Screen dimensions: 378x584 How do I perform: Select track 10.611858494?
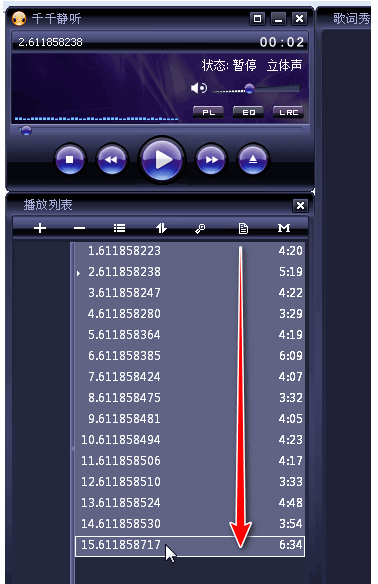(190, 440)
